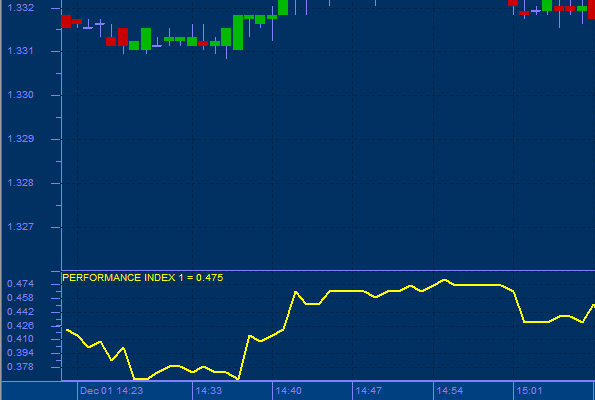Viewport: 595px width, 400px height.
Task: Select the 1.331 price axis label
Action: (x=20, y=50)
